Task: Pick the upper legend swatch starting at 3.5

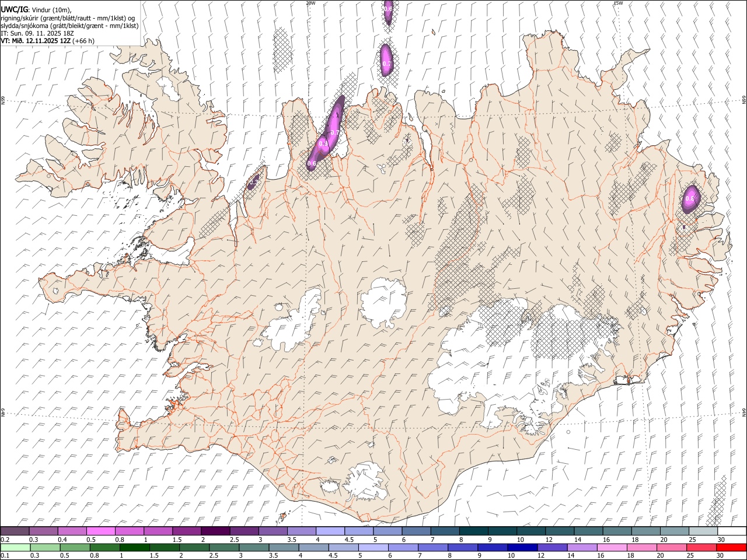Action: [x=301, y=531]
